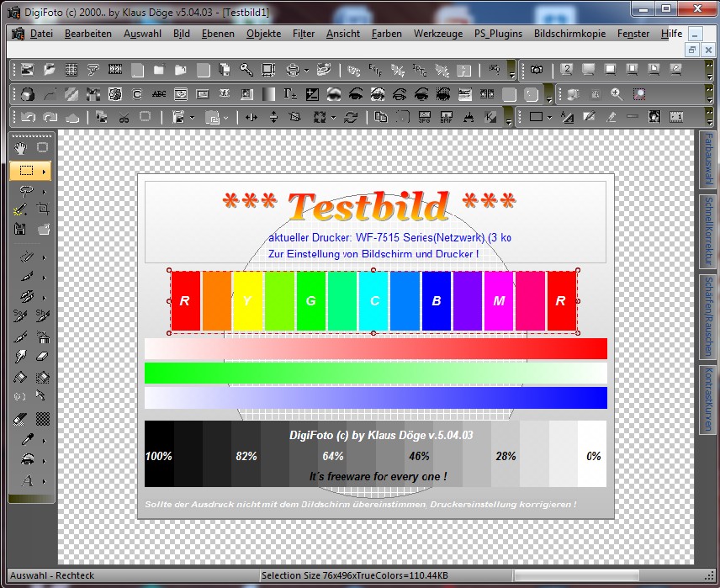This screenshot has width=720, height=588.
Task: Select the Text tool letter A
Action: (27, 481)
